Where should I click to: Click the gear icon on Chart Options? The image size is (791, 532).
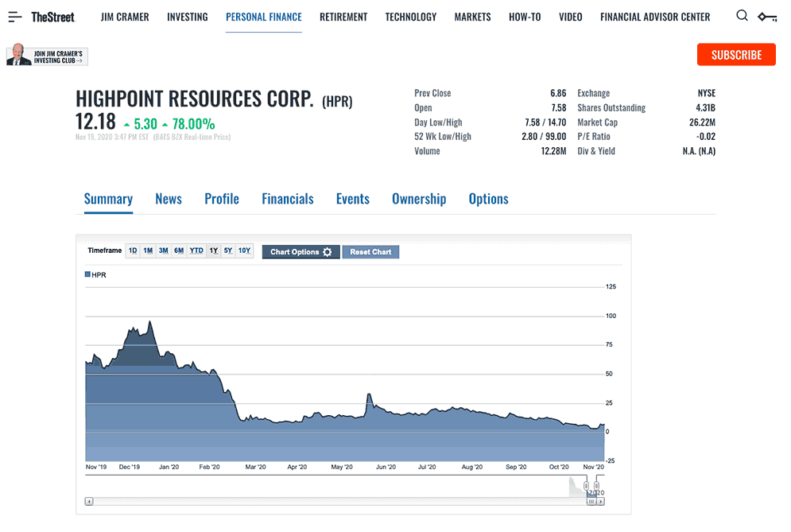(328, 252)
